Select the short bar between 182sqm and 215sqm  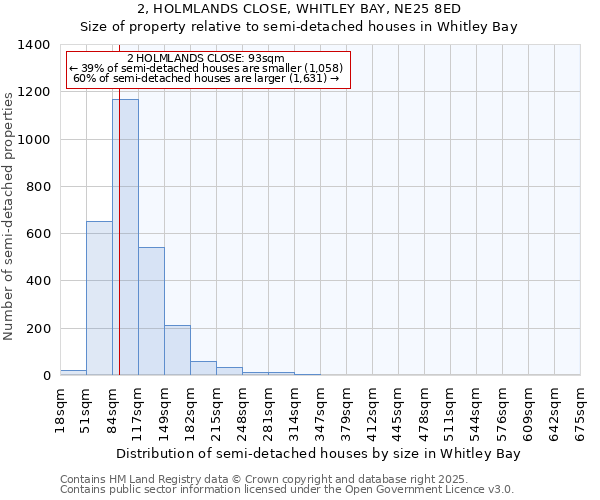tap(203, 368)
